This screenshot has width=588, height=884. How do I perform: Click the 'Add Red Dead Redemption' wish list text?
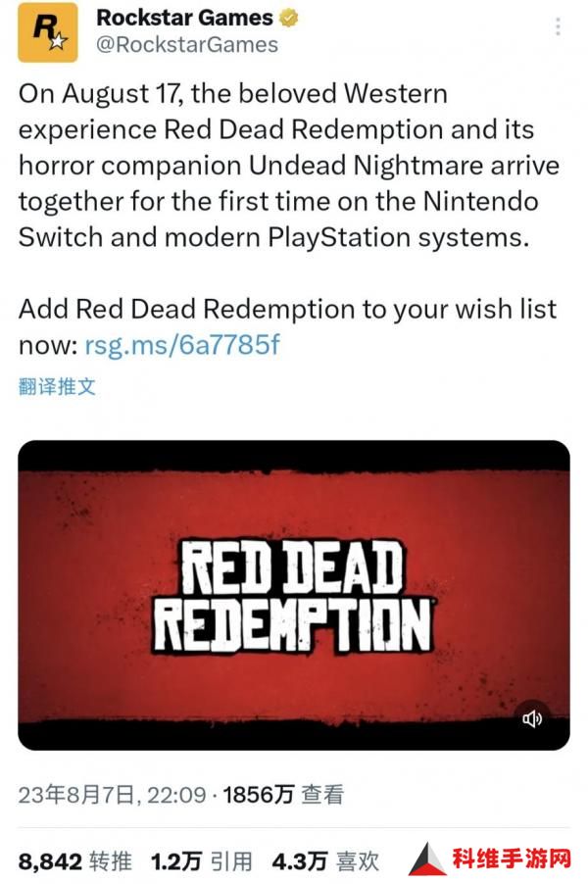(x=287, y=326)
